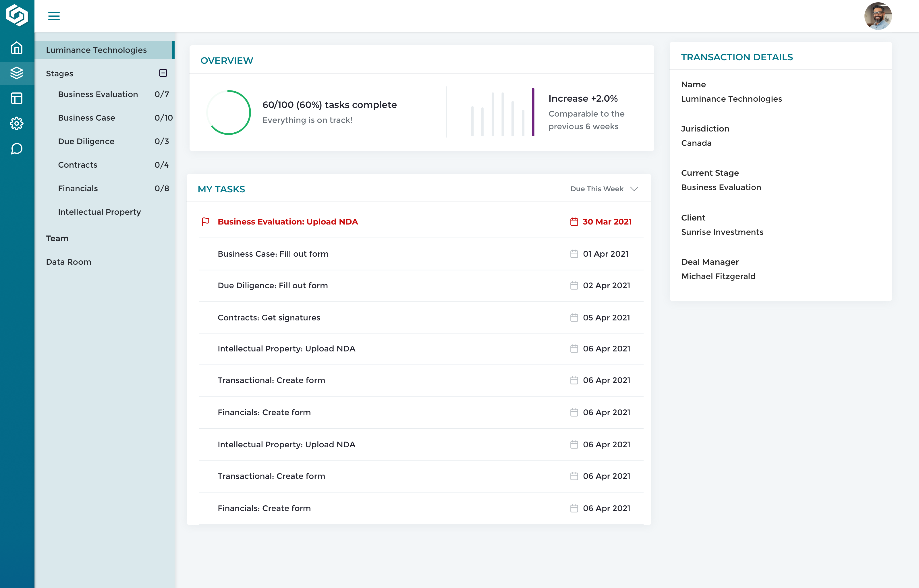Viewport: 919px width, 588px height.
Task: Toggle the hamburger menu icon
Action: point(54,16)
